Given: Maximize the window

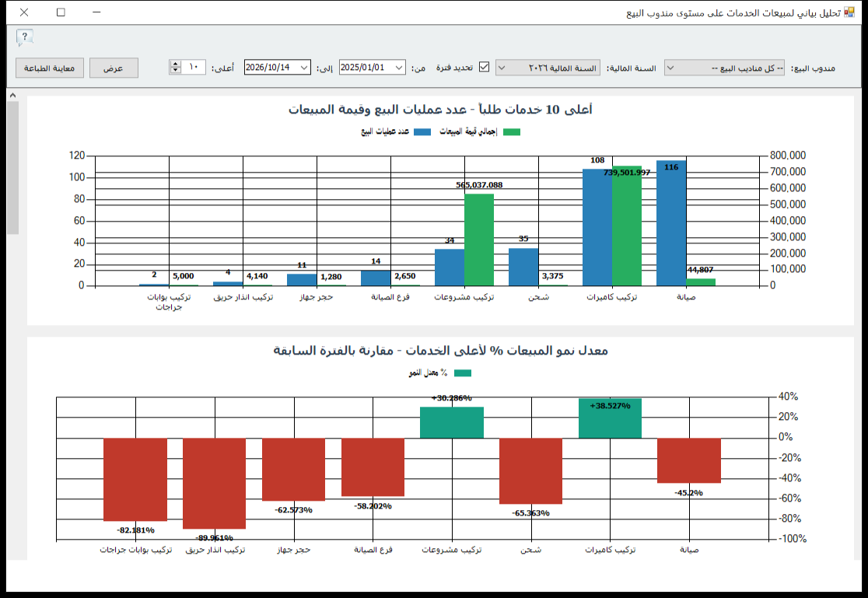Looking at the screenshot, I should pos(61,12).
